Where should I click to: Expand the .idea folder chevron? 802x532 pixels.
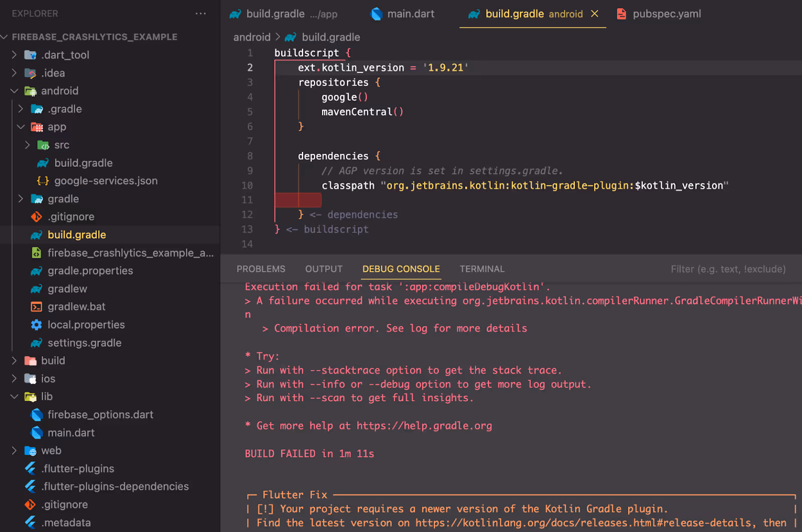(x=14, y=73)
